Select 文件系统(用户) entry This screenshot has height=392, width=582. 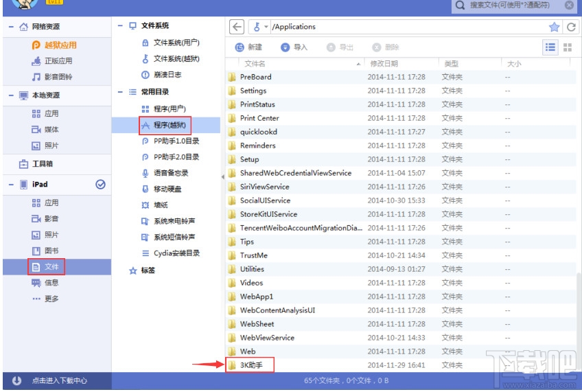click(x=171, y=43)
